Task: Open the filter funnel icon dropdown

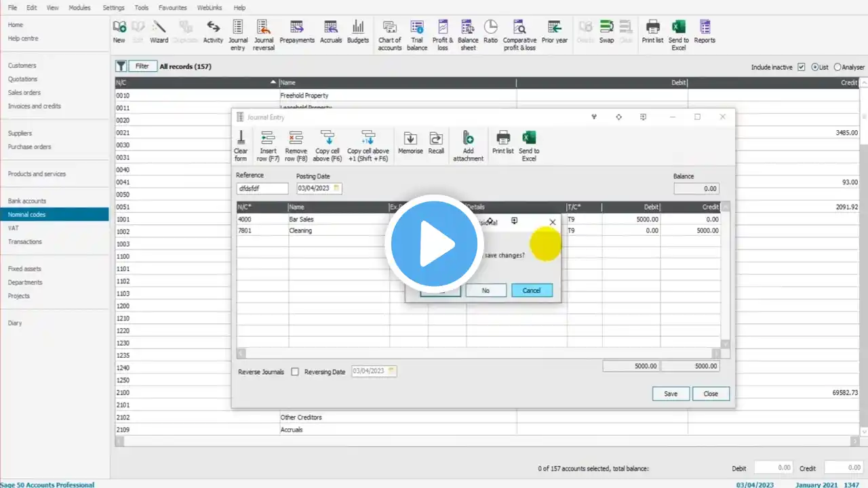Action: pos(121,66)
